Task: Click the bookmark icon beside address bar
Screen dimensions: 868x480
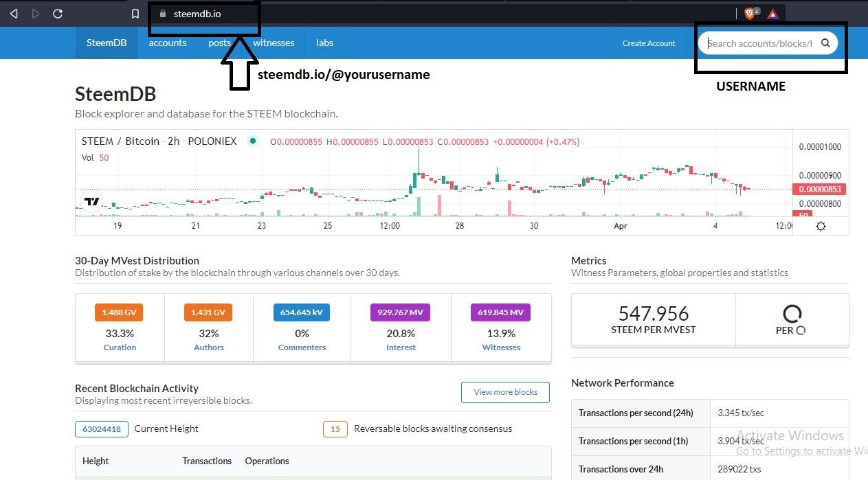Action: point(135,14)
